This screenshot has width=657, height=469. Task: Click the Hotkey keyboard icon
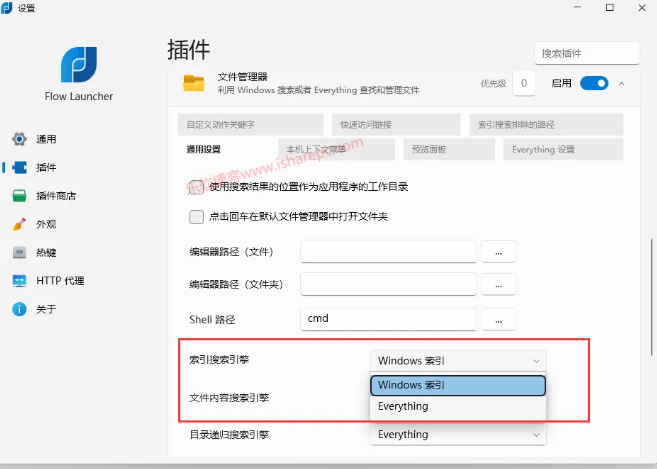(19, 252)
